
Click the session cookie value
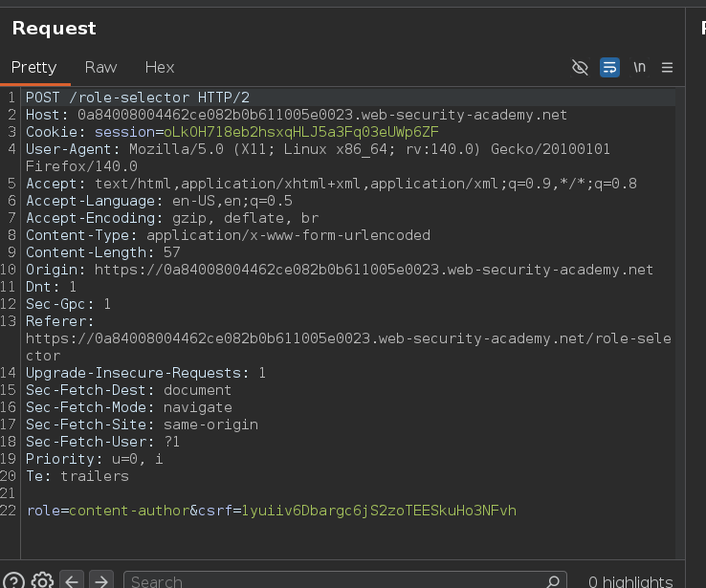[x=300, y=132]
